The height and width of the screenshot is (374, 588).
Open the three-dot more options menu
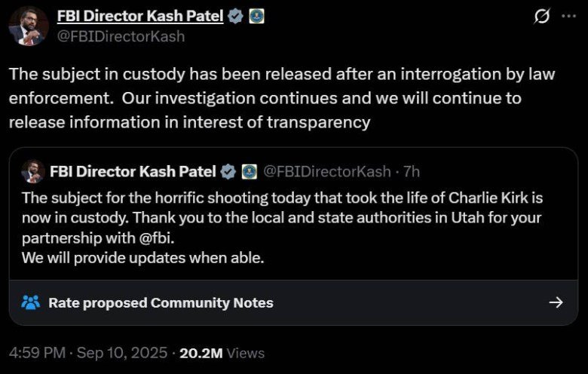pyautogui.click(x=569, y=16)
